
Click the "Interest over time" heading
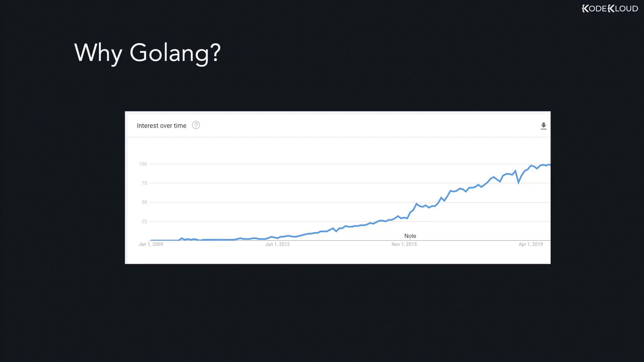tap(161, 126)
